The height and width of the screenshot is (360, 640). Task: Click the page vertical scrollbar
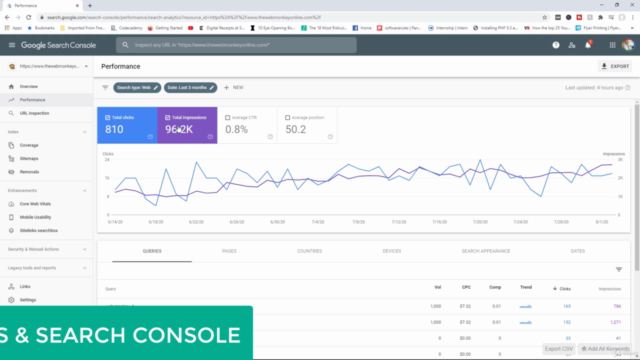[637, 188]
